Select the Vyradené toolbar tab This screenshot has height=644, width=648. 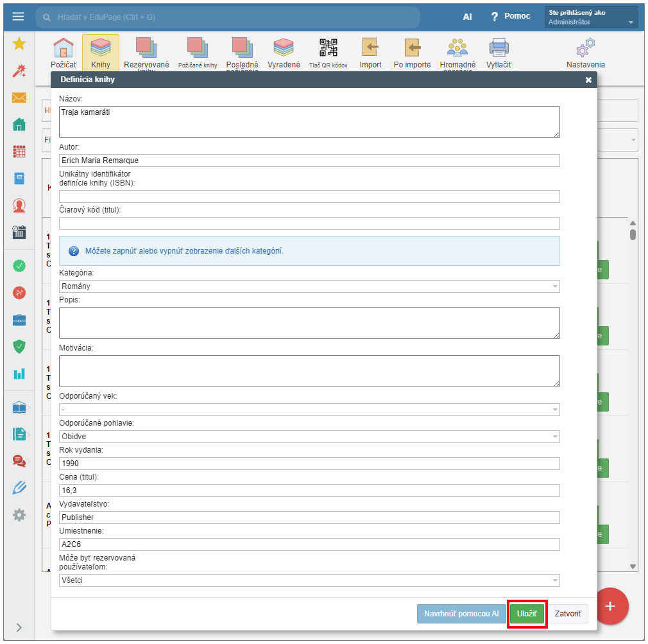point(284,49)
